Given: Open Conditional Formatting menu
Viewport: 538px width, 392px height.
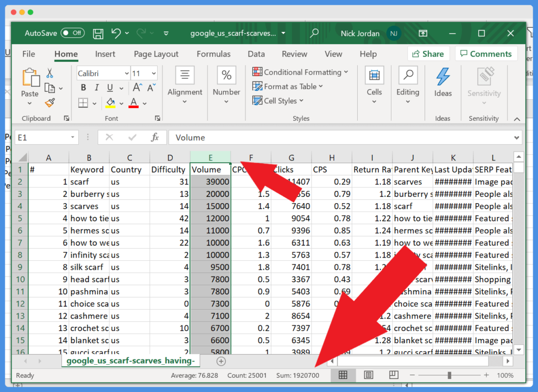Looking at the screenshot, I should (x=300, y=72).
